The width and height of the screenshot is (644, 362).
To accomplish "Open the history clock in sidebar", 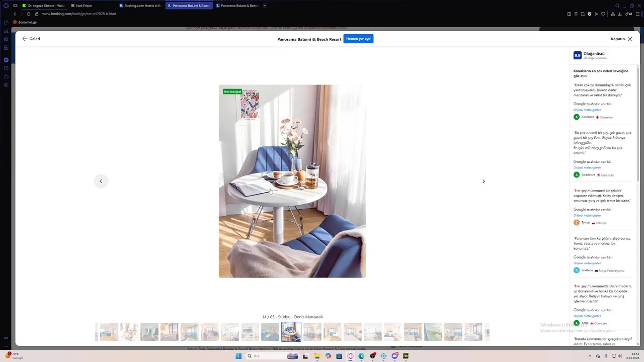I will (x=6, y=68).
